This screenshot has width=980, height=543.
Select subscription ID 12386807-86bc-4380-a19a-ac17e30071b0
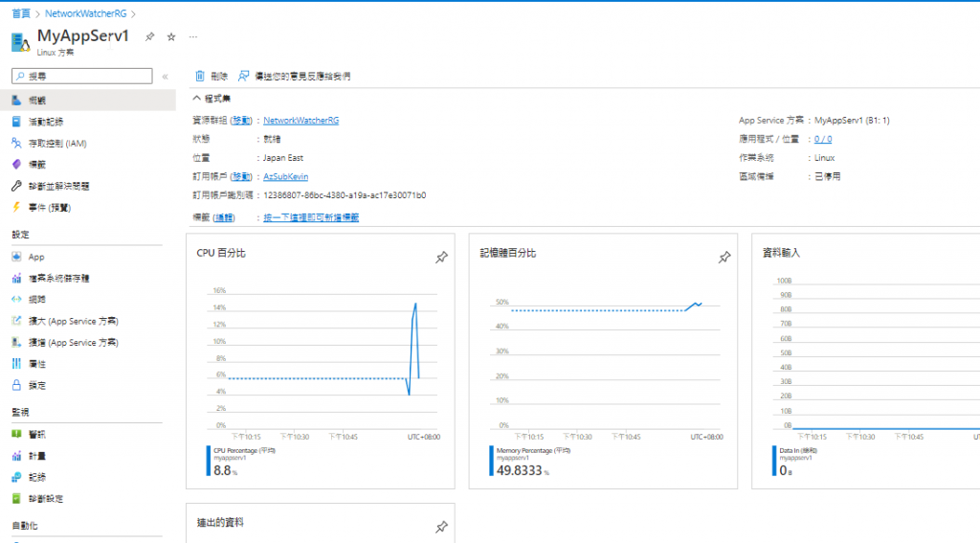click(345, 195)
